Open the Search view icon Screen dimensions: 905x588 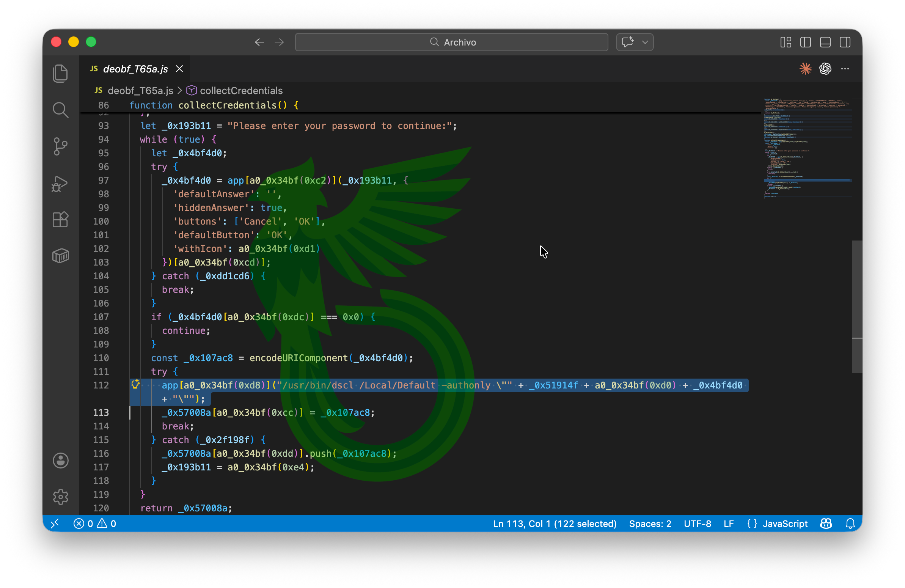[60, 110]
